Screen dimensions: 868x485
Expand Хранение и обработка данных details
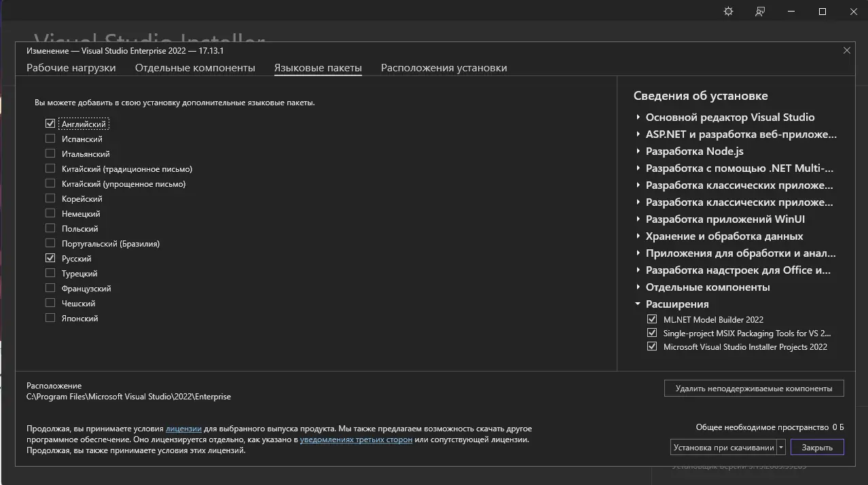[x=638, y=236]
